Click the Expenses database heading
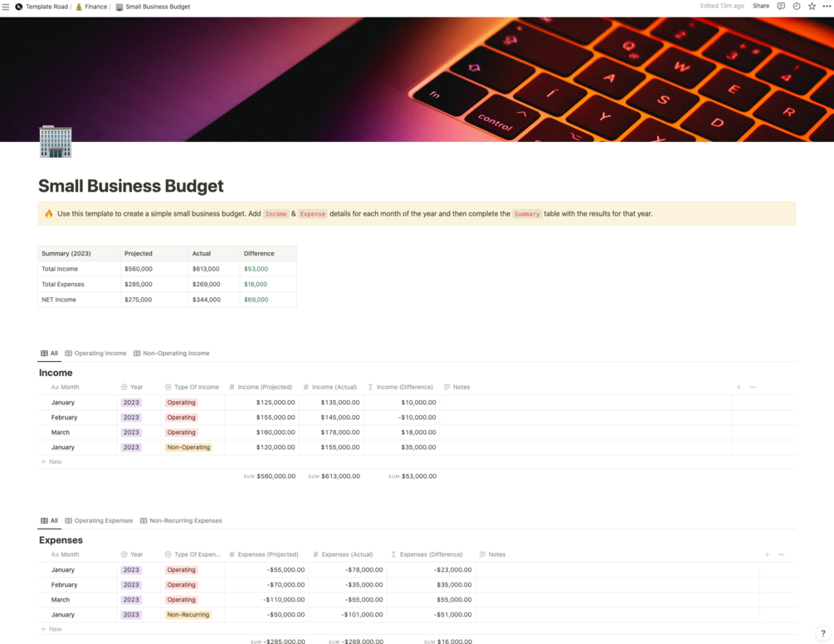 click(x=61, y=540)
